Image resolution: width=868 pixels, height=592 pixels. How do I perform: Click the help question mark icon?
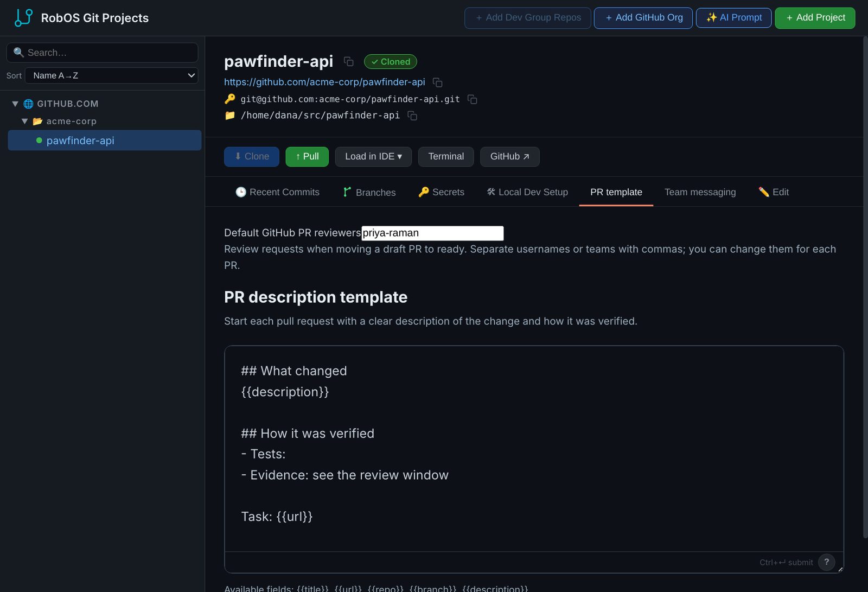pos(826,562)
